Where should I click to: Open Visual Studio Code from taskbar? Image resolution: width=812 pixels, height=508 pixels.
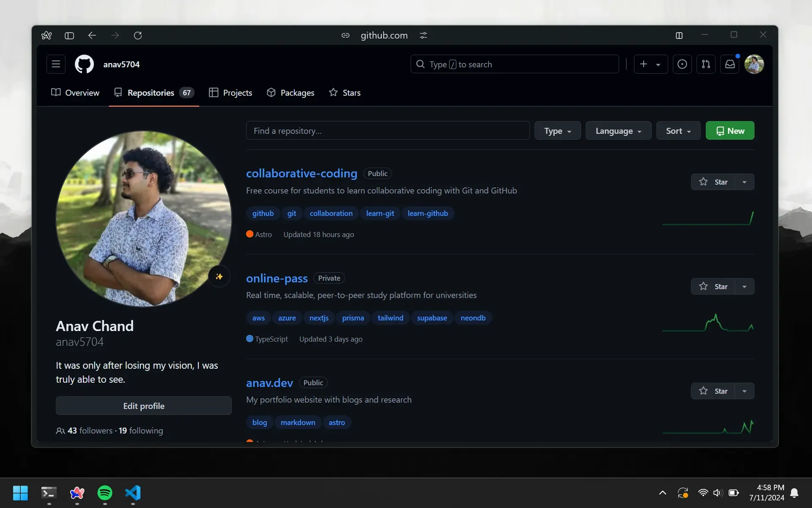point(133,493)
